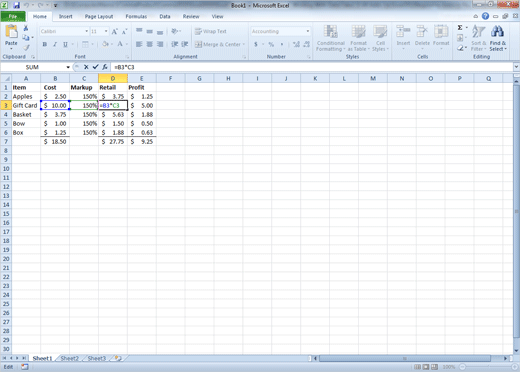
Task: Click the Merge & Center button
Action: click(x=218, y=44)
